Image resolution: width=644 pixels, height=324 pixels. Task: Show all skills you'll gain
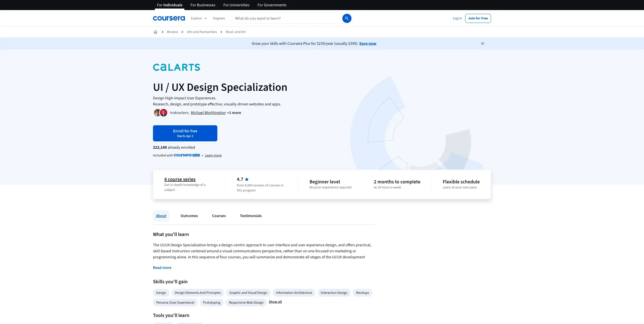pyautogui.click(x=275, y=302)
